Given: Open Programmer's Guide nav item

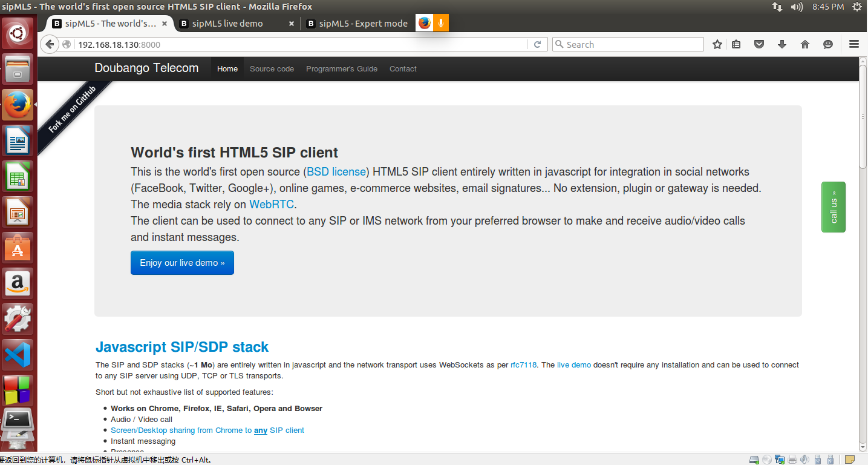Looking at the screenshot, I should tap(342, 69).
